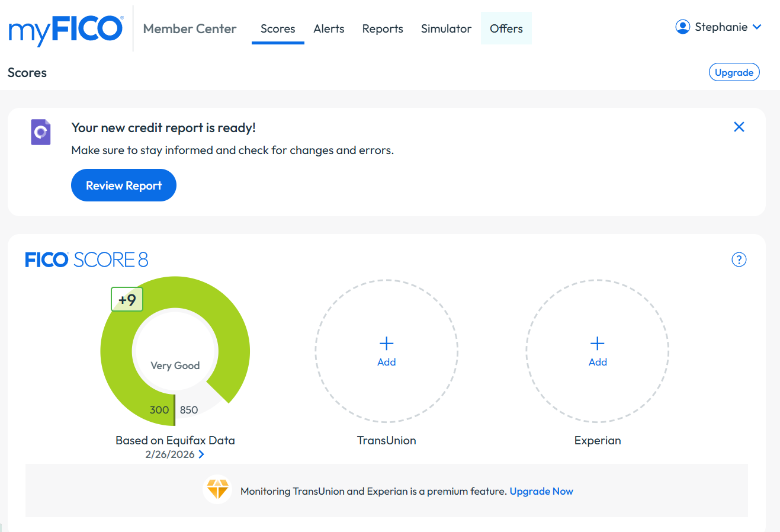780x532 pixels.
Task: Click the Review Report button
Action: pyautogui.click(x=123, y=185)
